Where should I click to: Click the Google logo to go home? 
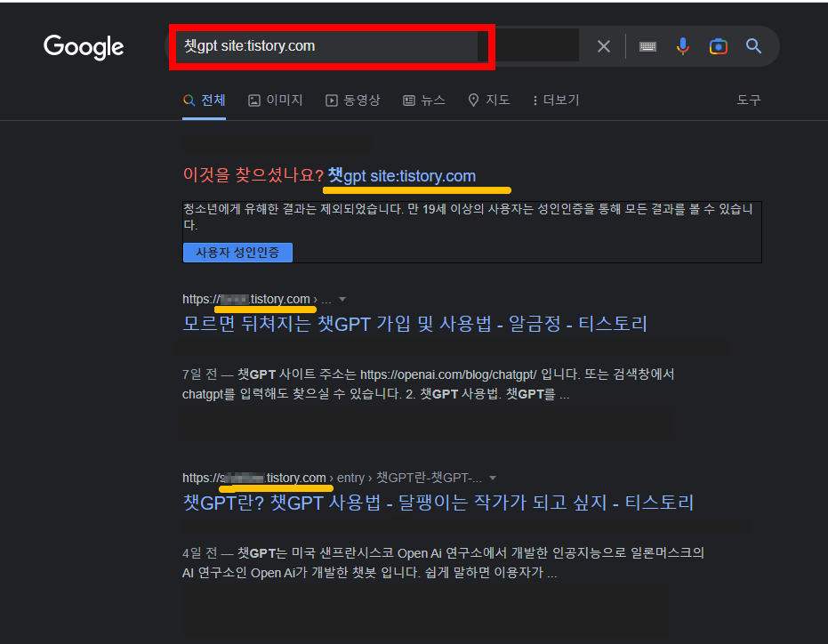pyautogui.click(x=83, y=47)
